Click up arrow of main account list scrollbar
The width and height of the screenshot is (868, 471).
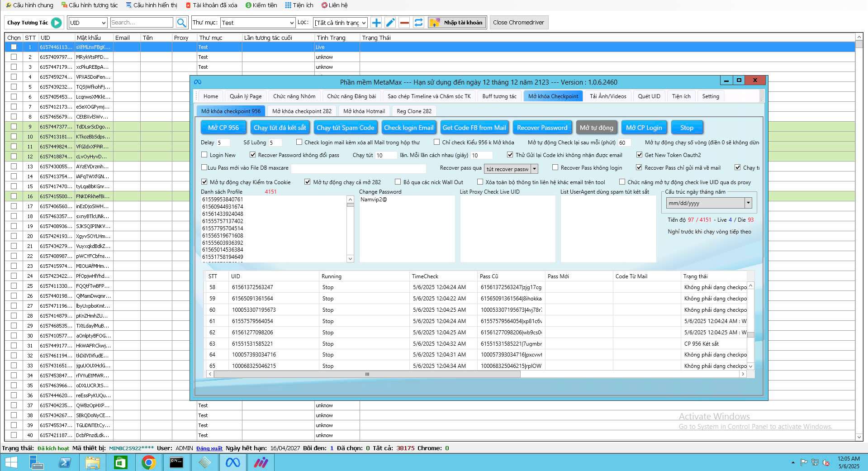coord(859,37)
